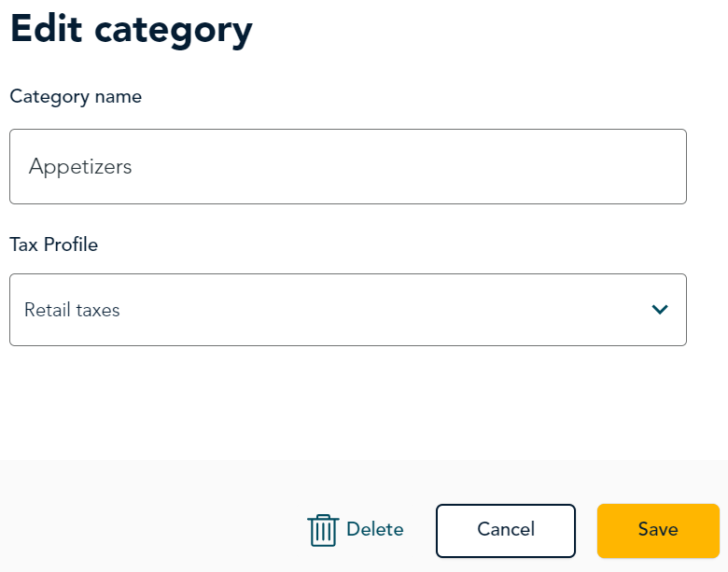Screen dimensions: 728x572
Task: Click the white outlined Cancel button
Action: point(506,530)
